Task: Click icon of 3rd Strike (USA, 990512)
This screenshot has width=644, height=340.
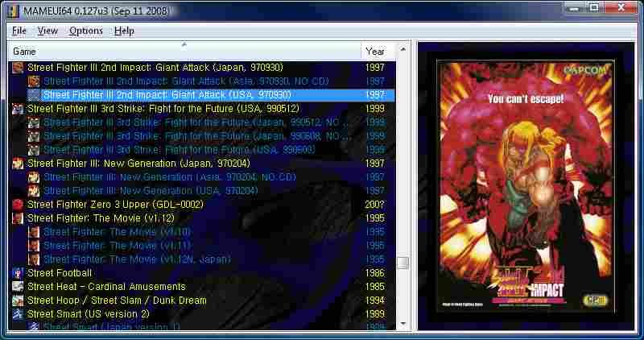Action: tap(18, 109)
